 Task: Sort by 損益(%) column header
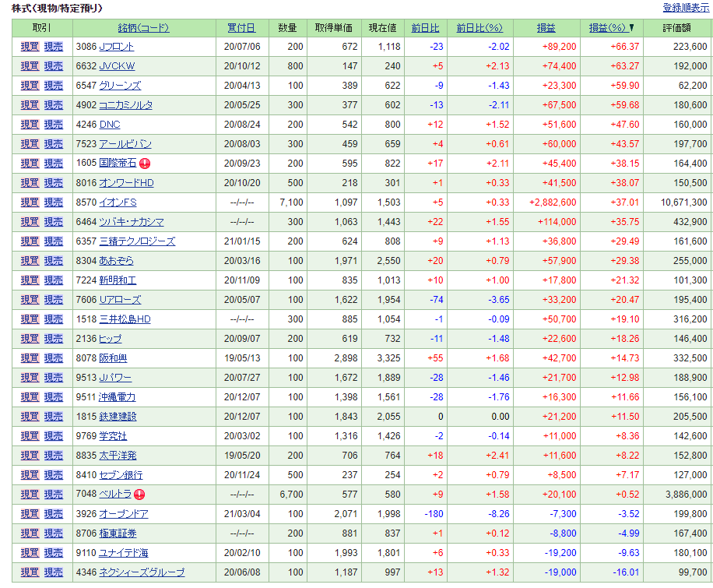pos(607,28)
